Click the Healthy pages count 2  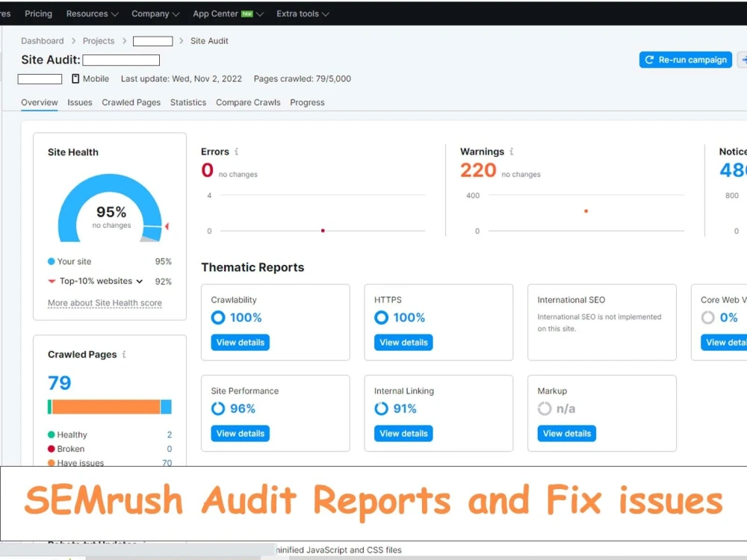click(x=169, y=435)
